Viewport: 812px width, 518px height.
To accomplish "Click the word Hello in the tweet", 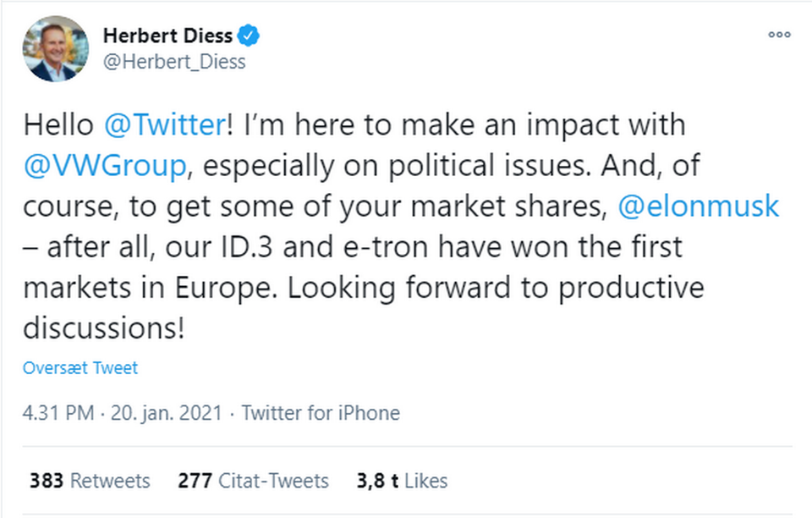I will tap(58, 124).
